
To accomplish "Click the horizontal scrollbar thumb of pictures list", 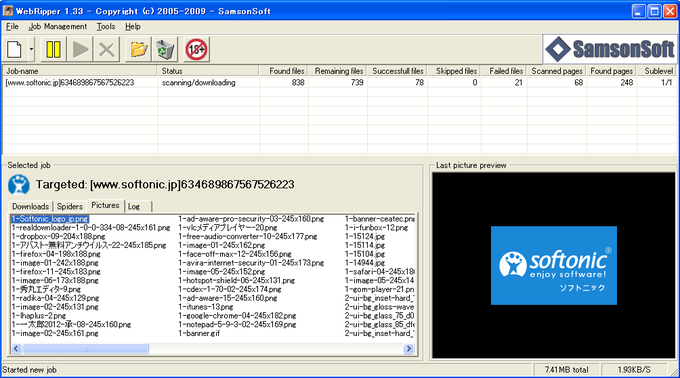I will point(85,349).
